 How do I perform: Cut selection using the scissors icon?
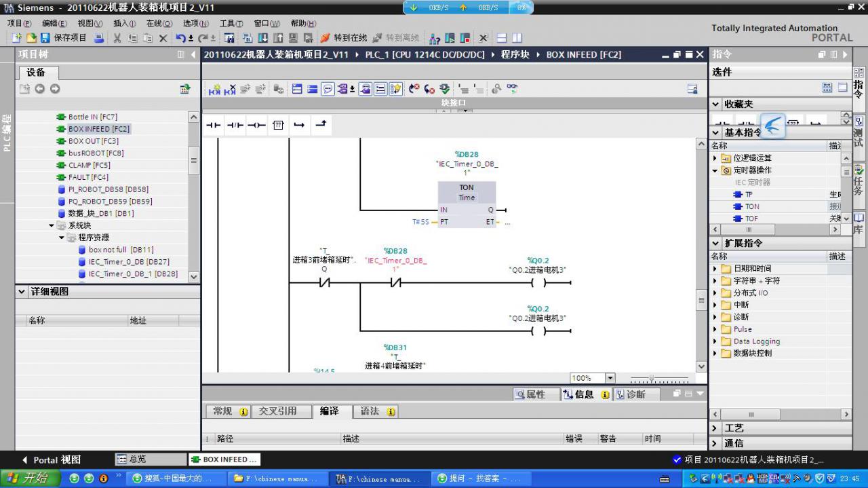tap(117, 38)
